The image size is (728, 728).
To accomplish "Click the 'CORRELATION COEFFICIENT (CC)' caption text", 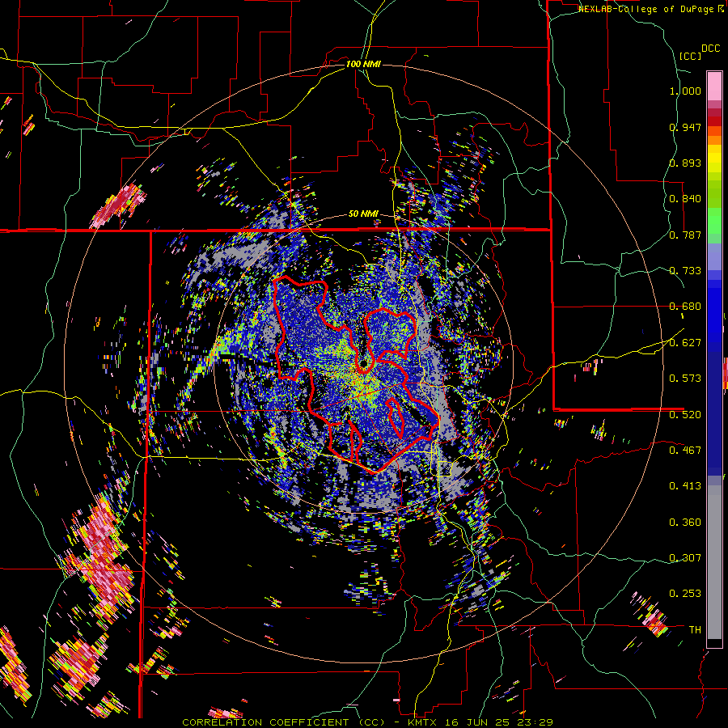I will (x=284, y=722).
